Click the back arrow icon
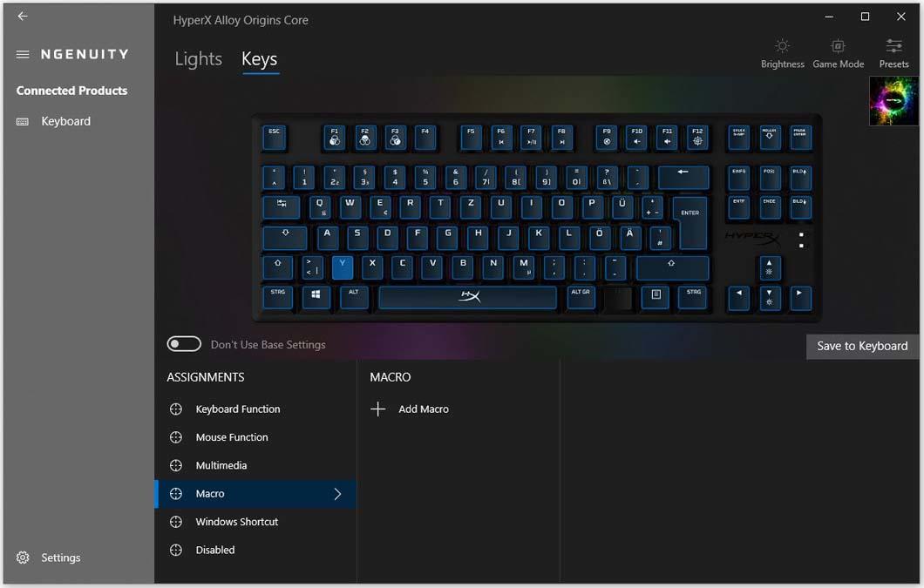The image size is (924, 588). coord(23,16)
